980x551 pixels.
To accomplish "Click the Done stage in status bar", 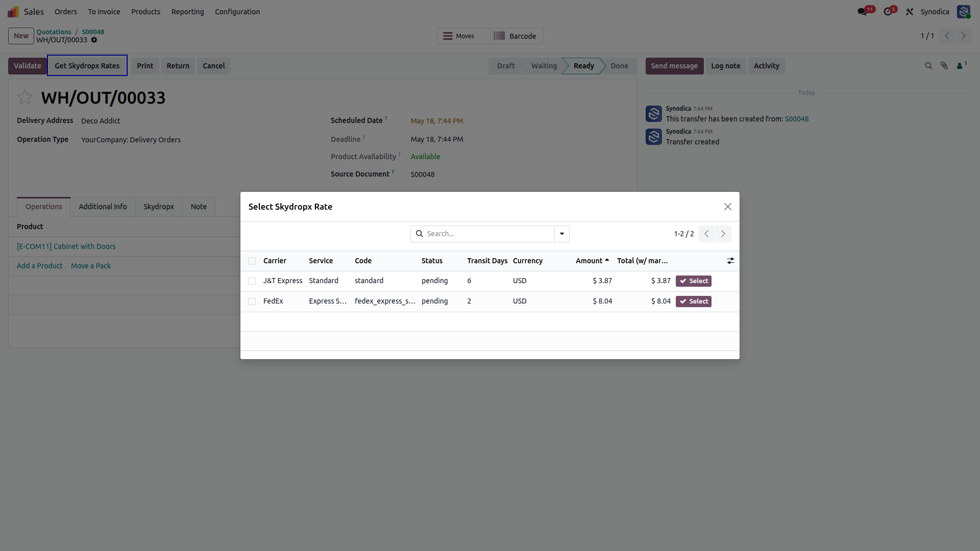I will pos(619,66).
